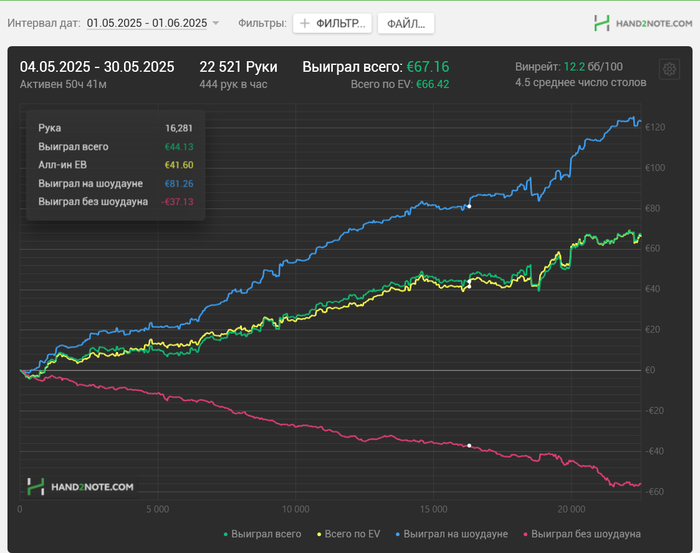Image resolution: width=700 pixels, height=553 pixels.
Task: Click the €120 y-axis label
Action: point(655,127)
